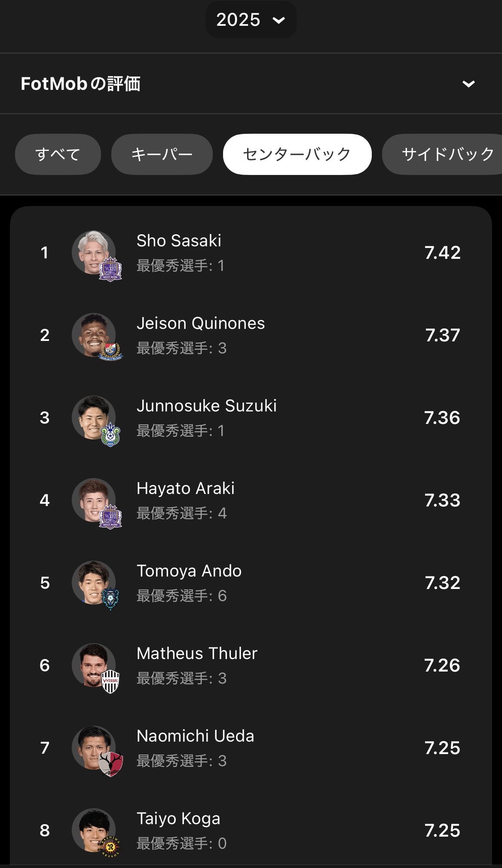Click Vissel Kobe crest on Matheus Thuler
Image resolution: width=502 pixels, height=868 pixels.
coord(110,681)
